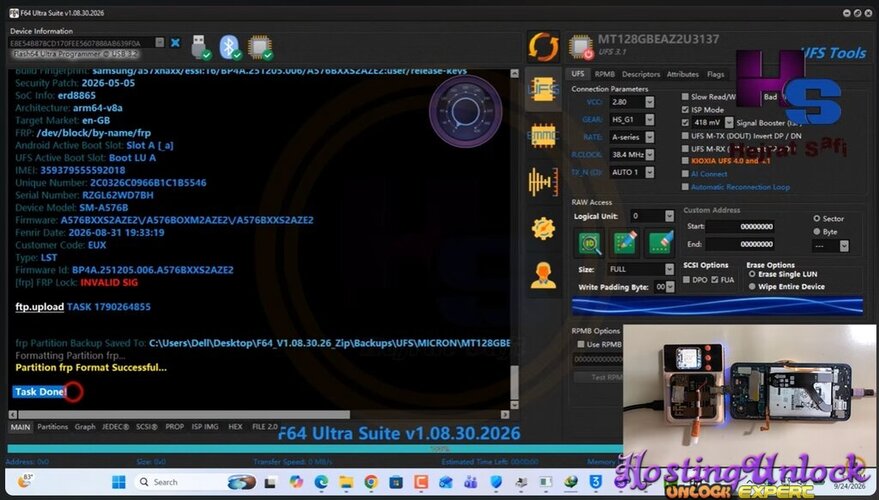Enable the Slow Read/Write checkbox
The height and width of the screenshot is (500, 879).
coord(685,96)
